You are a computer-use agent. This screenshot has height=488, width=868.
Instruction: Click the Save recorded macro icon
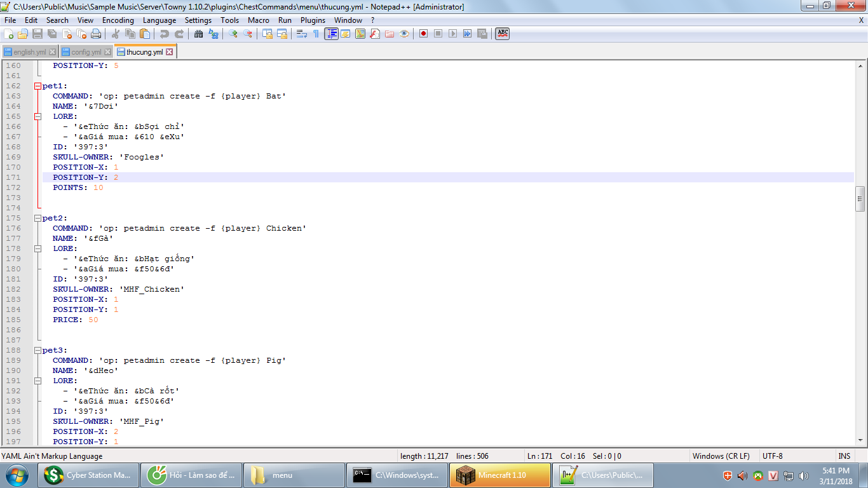click(482, 34)
